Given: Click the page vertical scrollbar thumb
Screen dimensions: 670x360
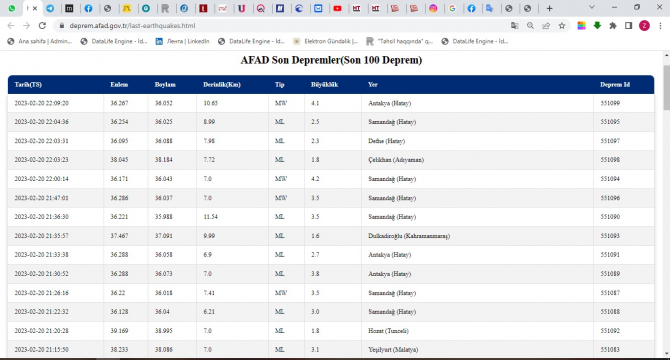Looking at the screenshot, I should 666,88.
